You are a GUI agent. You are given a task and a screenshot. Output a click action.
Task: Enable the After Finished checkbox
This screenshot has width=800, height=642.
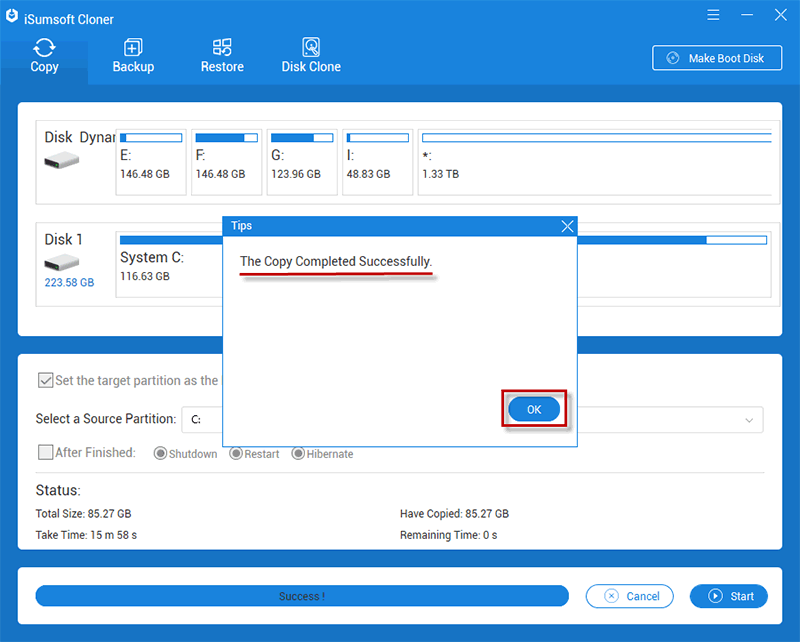point(45,452)
